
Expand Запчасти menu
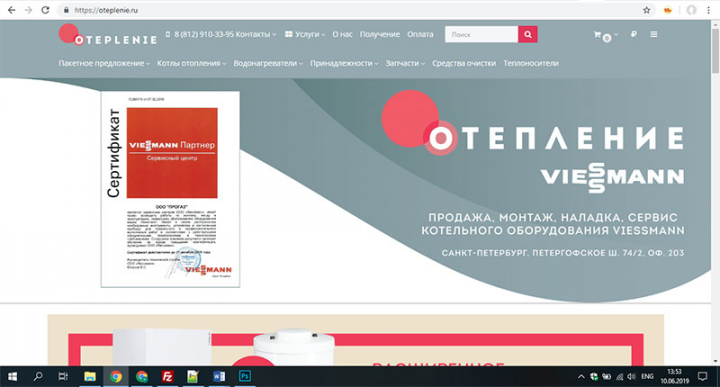(x=405, y=63)
